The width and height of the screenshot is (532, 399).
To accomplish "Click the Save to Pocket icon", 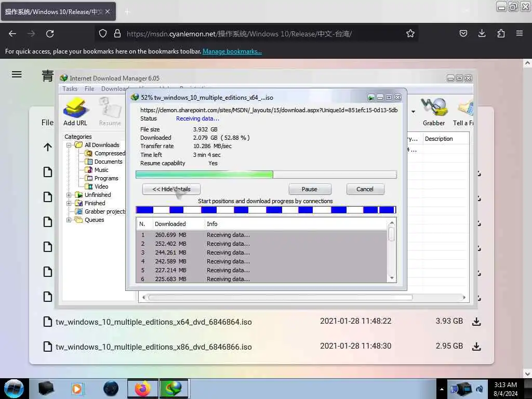I will 463,33.
